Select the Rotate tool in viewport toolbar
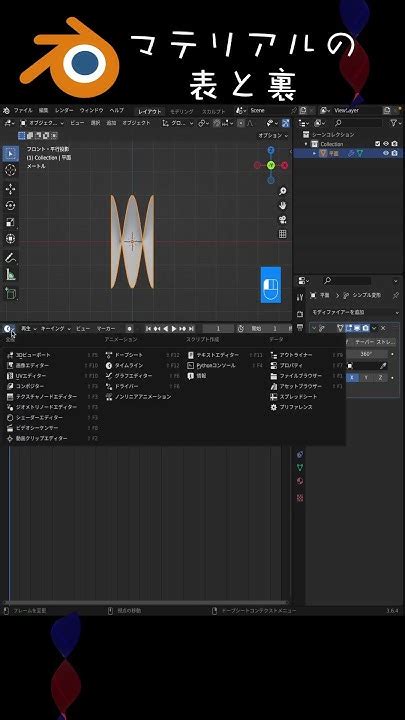The image size is (405, 720). [11, 205]
